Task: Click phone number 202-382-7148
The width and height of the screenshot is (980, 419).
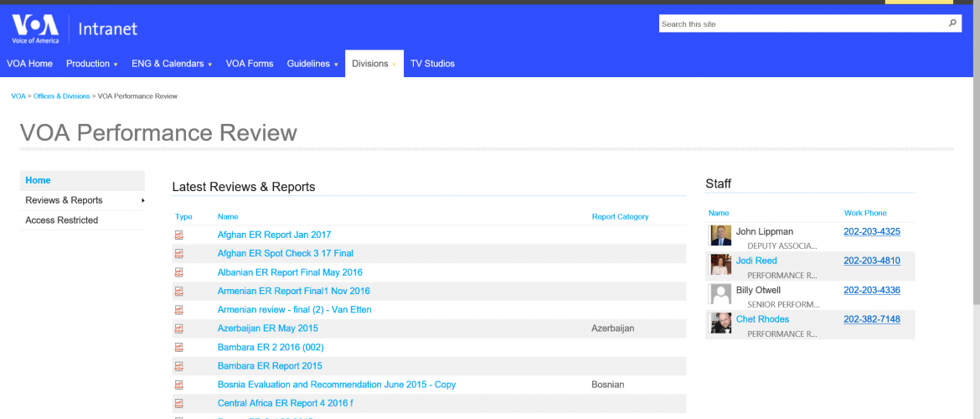Action: click(872, 319)
